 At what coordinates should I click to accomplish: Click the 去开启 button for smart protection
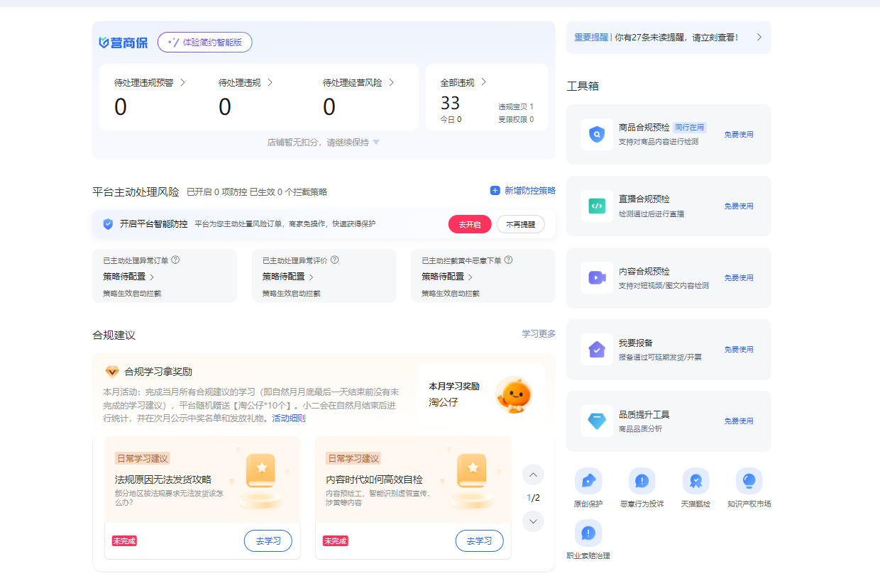tap(469, 224)
